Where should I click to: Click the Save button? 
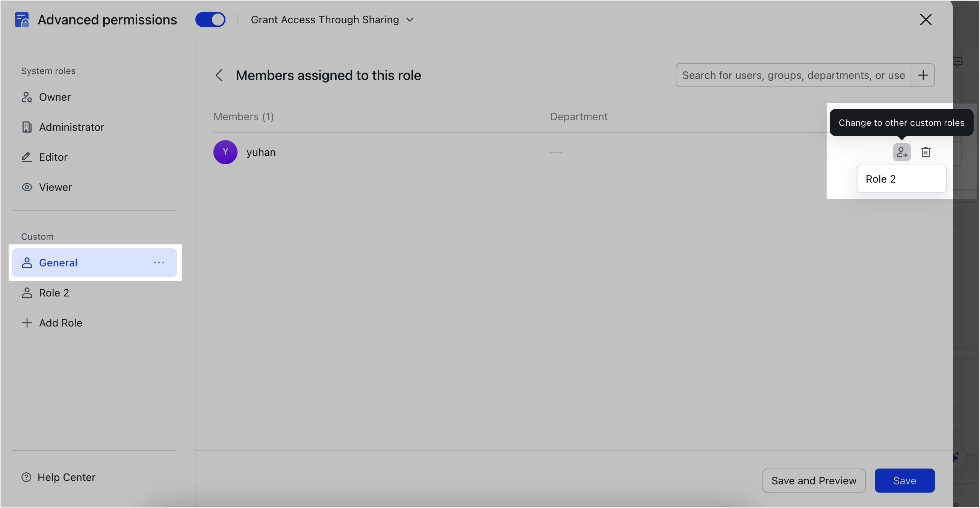pos(904,480)
